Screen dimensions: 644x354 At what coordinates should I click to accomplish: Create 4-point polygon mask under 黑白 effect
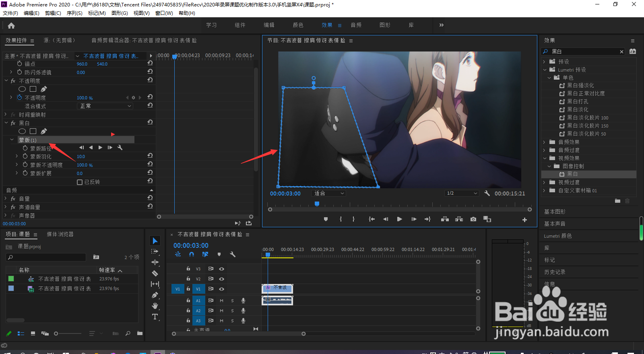(x=33, y=131)
